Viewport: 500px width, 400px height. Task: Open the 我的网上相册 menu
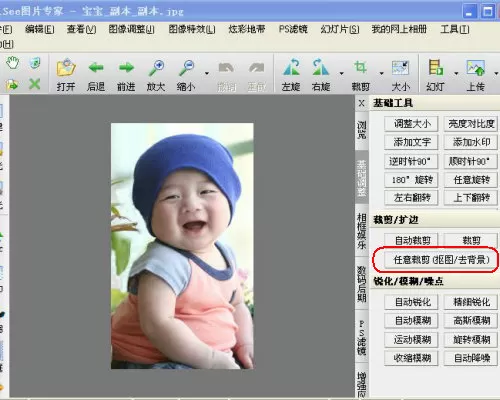click(x=399, y=30)
